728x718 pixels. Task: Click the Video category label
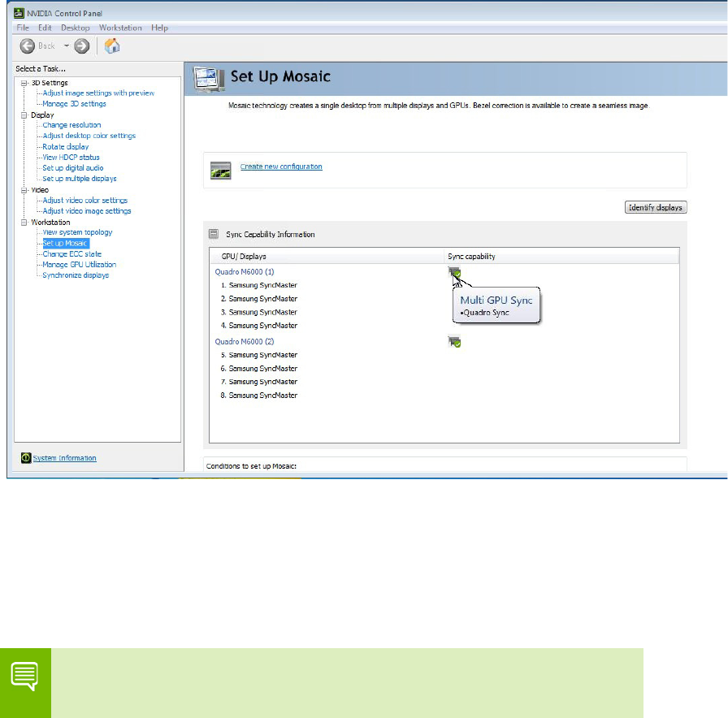coord(40,190)
